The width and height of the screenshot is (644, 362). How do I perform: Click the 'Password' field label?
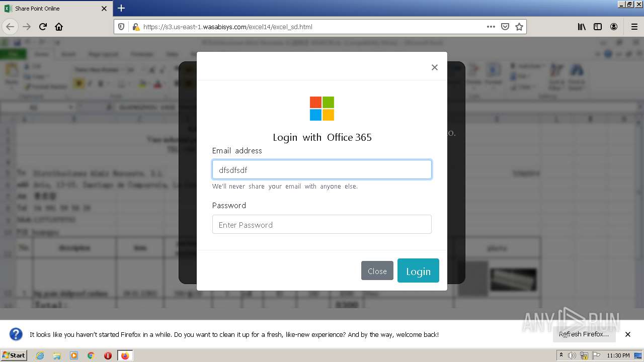(229, 205)
